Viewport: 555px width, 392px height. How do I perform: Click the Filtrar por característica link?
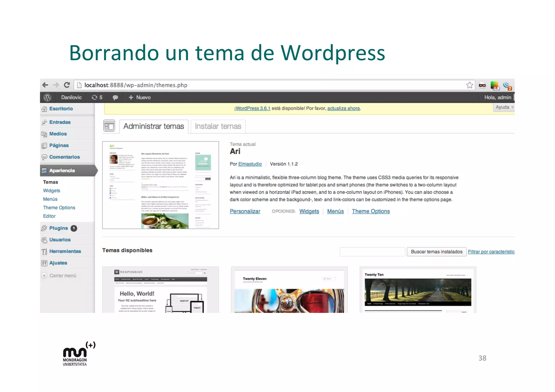(x=491, y=252)
